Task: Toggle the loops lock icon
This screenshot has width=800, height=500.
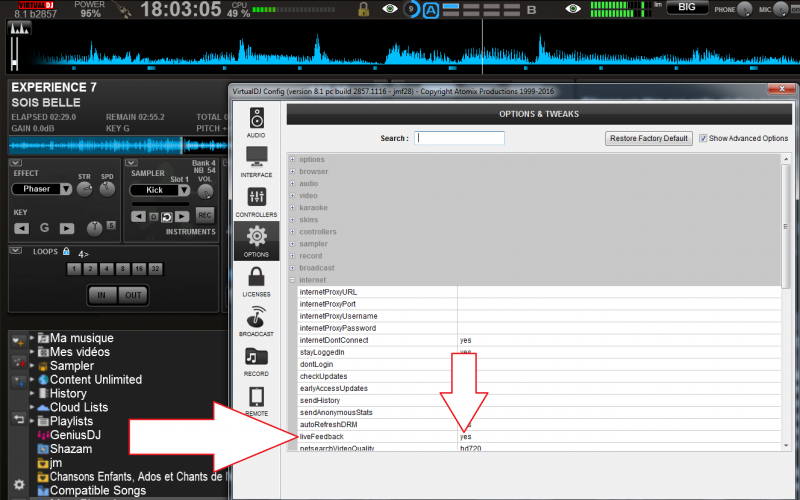Action: point(66,251)
